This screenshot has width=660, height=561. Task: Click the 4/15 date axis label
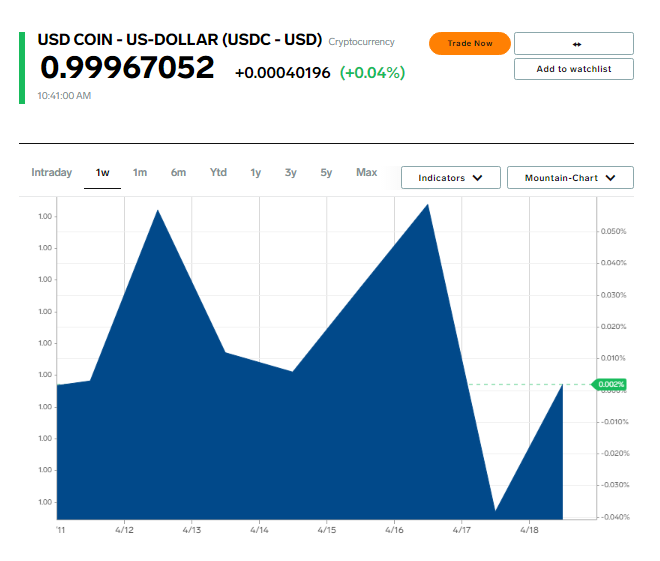coord(327,530)
